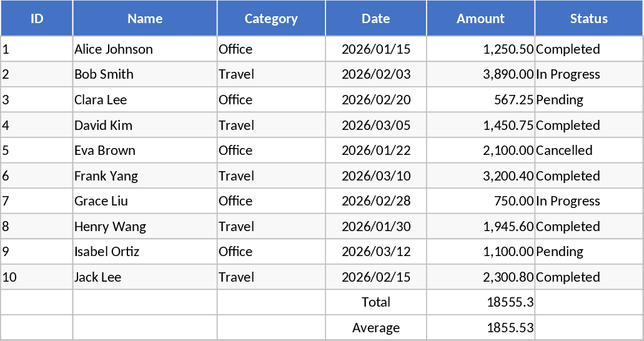This screenshot has height=341, width=644.
Task: Click the Total label cell
Action: coord(376,302)
